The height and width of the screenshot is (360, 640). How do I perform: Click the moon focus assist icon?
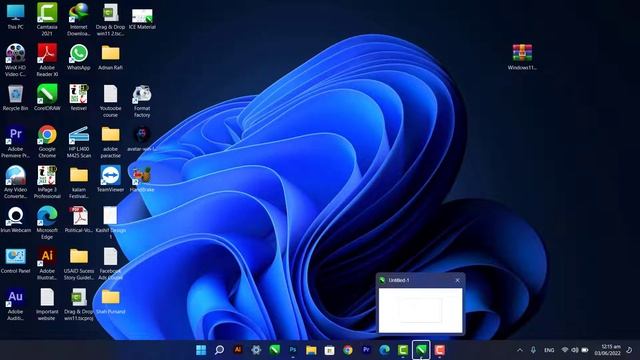tap(629, 350)
